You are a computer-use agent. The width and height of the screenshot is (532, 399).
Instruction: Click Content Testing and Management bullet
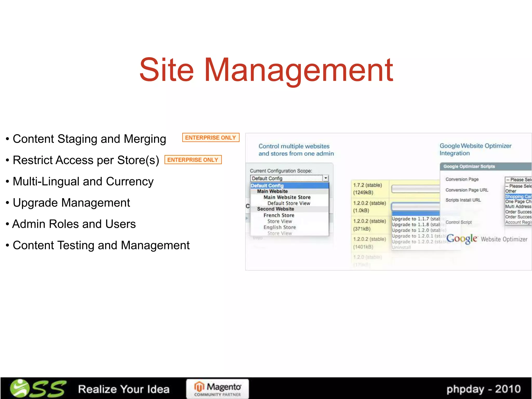[x=101, y=245]
